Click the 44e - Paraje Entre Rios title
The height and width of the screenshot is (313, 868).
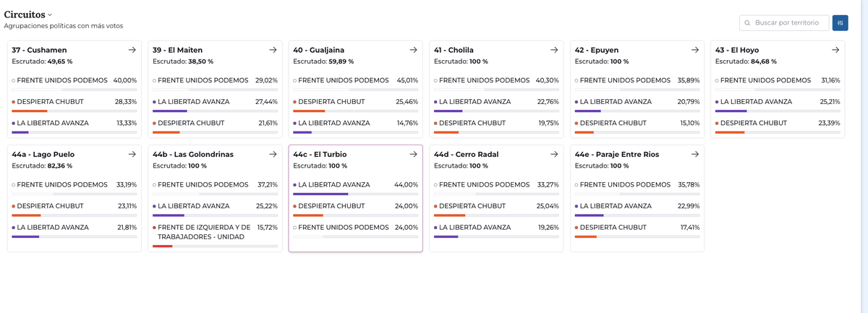(618, 155)
